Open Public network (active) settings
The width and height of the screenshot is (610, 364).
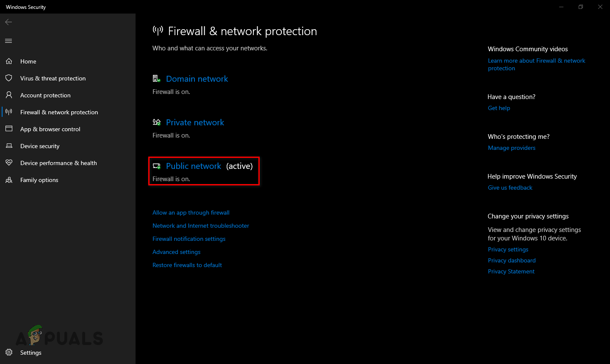coord(194,166)
